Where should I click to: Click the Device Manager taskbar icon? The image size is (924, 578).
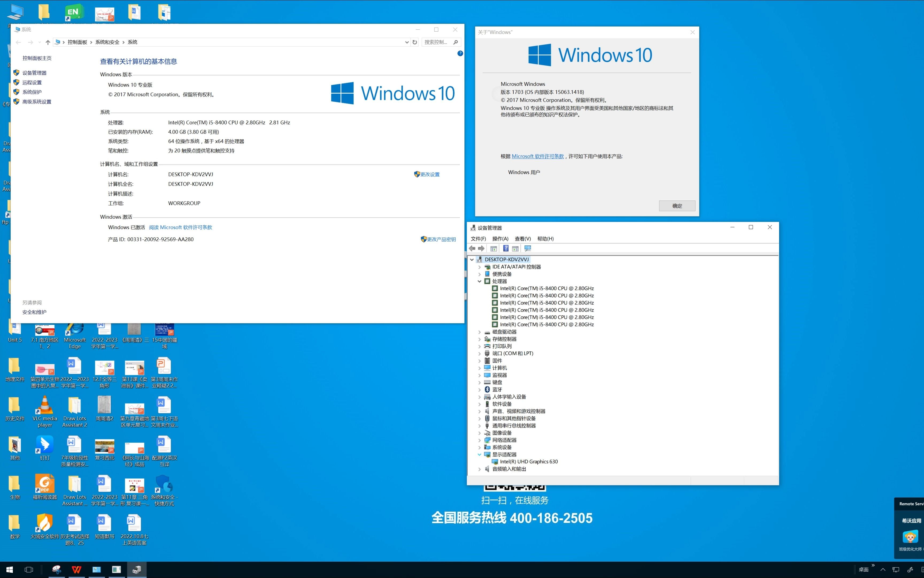click(137, 570)
